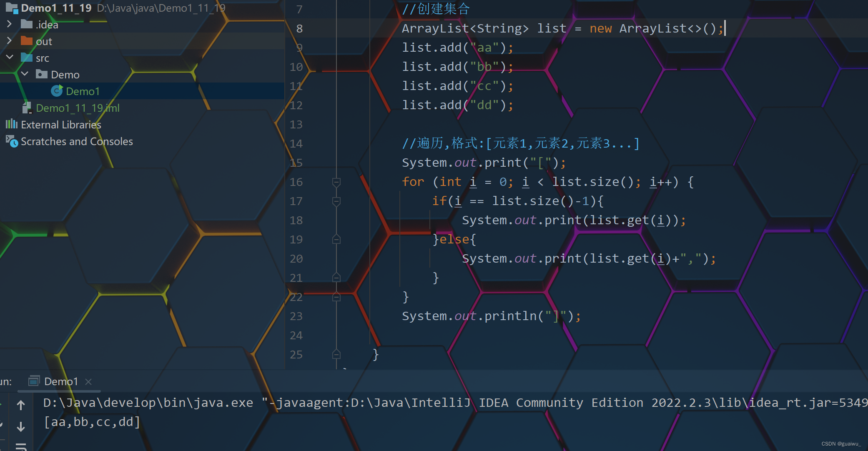Collapse the for loop fold marker
868x451 pixels.
pos(336,182)
